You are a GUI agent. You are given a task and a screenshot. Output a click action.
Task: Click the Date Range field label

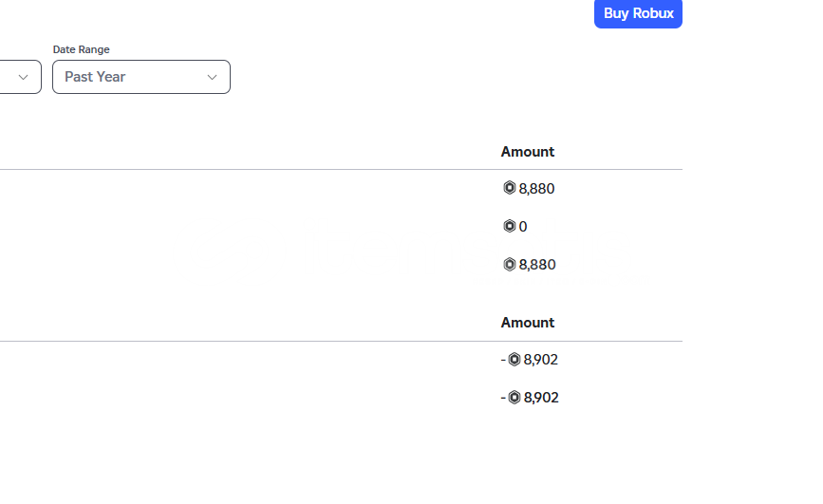coord(82,49)
